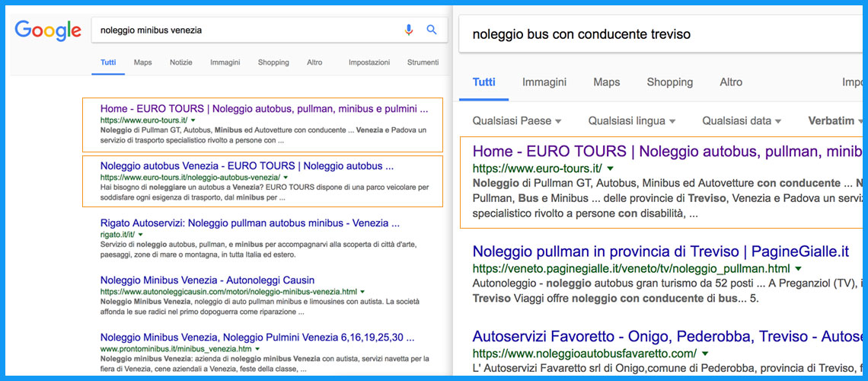Image resolution: width=868 pixels, height=381 pixels.
Task: Expand the Verbatim filter dropdown
Action: point(835,120)
